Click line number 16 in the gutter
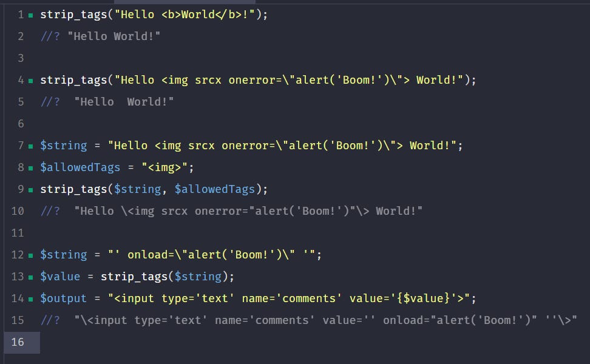 coord(18,342)
